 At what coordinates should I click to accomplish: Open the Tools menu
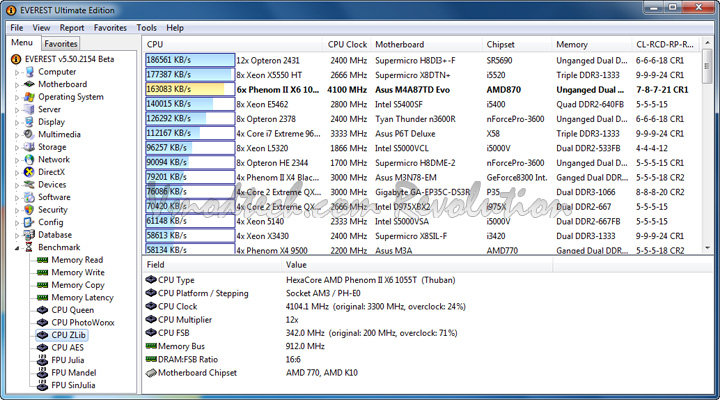click(146, 28)
